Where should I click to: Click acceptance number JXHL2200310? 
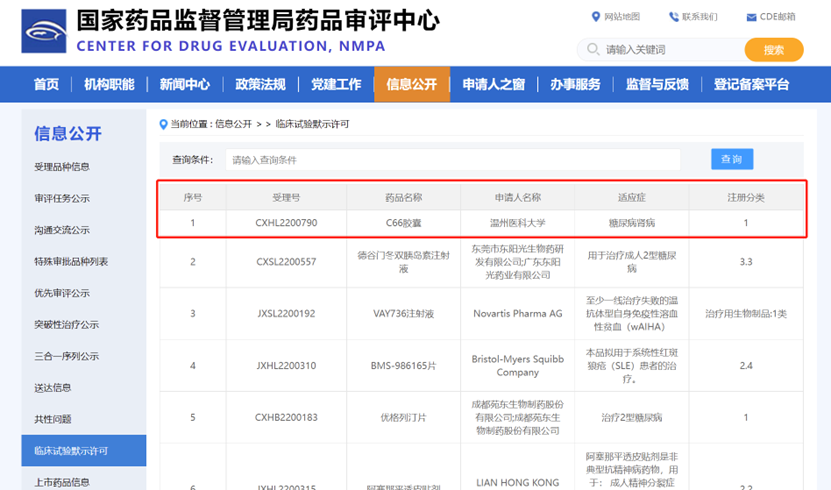tap(286, 366)
